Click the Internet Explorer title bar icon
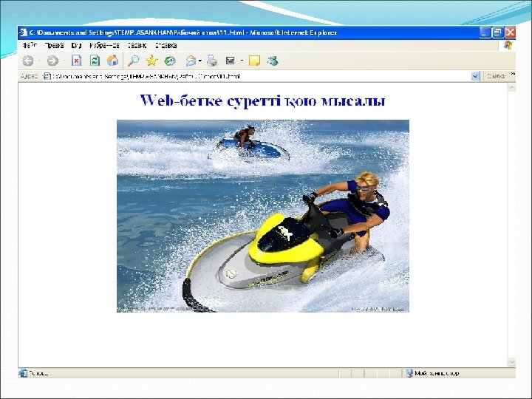Screen dimensions: 532x399 point(24,33)
